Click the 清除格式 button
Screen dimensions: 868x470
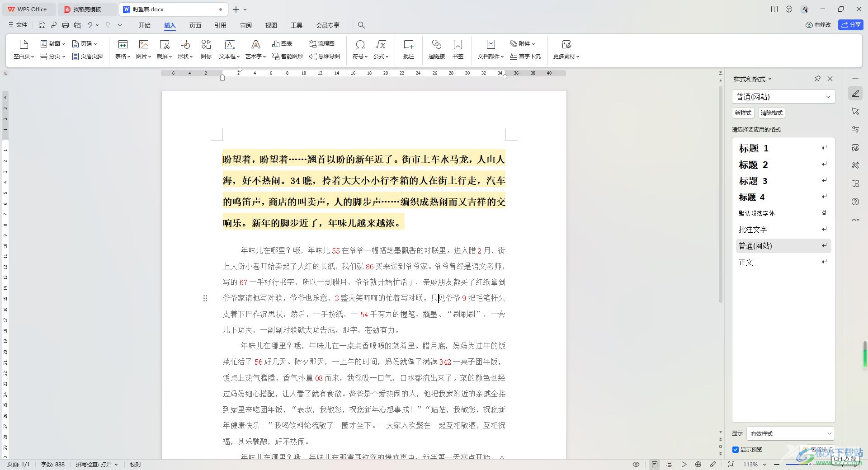coord(772,113)
